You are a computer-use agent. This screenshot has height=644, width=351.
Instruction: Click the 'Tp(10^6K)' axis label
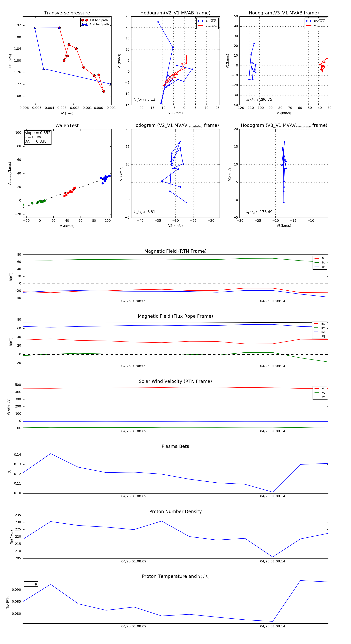click(8, 602)
